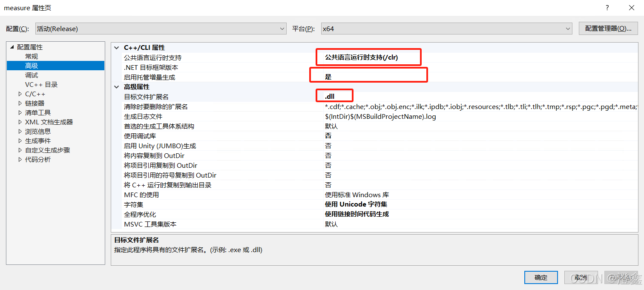Select 将项目引用的符号复制到 OutDir property
Viewport: 644px width, 290px height.
pos(170,175)
